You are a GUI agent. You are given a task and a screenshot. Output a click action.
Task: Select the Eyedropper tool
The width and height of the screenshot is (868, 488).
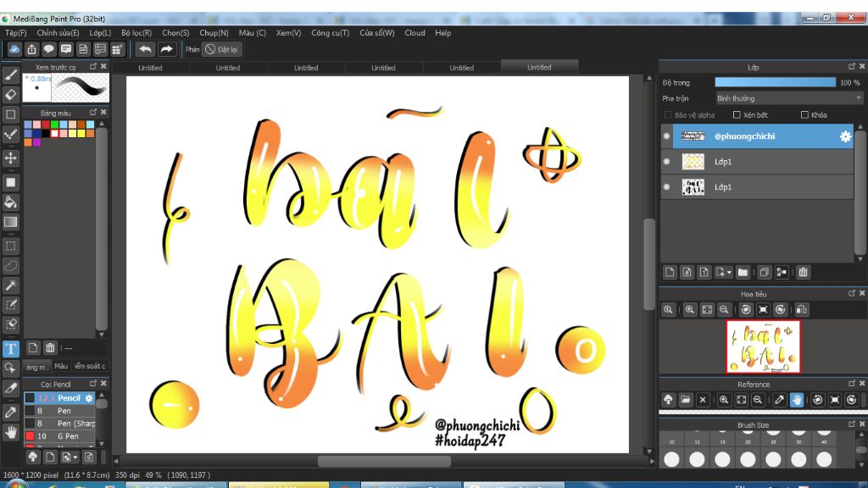tap(10, 413)
